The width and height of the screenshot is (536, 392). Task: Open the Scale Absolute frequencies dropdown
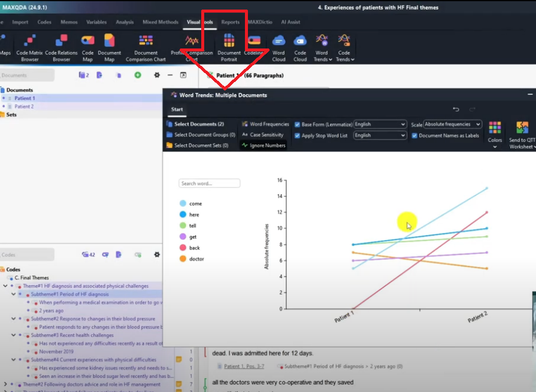[x=453, y=124]
